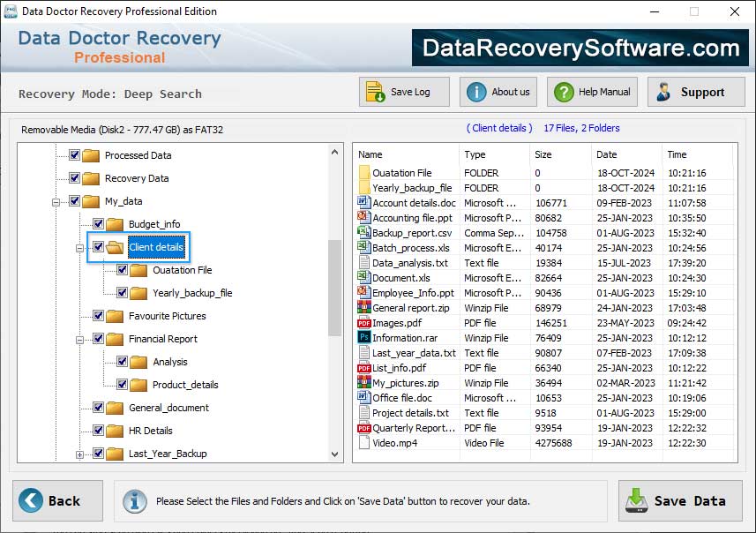756x533 pixels.
Task: Click the Back button
Action: click(x=56, y=500)
